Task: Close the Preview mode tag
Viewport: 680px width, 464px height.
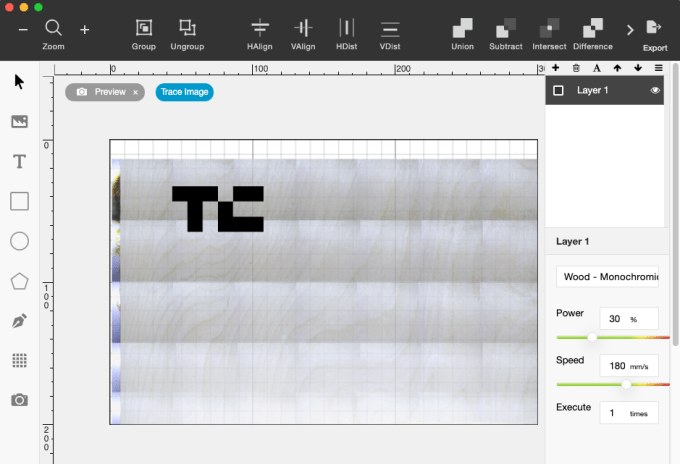Action: click(x=135, y=92)
